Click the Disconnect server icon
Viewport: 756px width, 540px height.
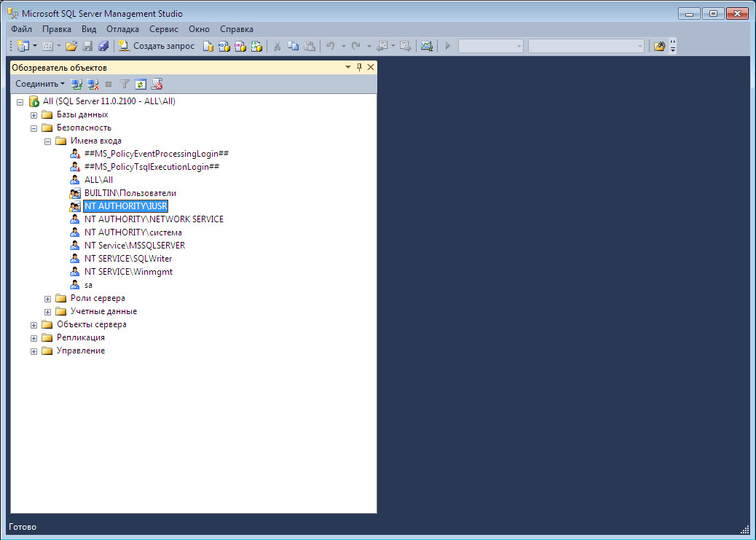92,84
